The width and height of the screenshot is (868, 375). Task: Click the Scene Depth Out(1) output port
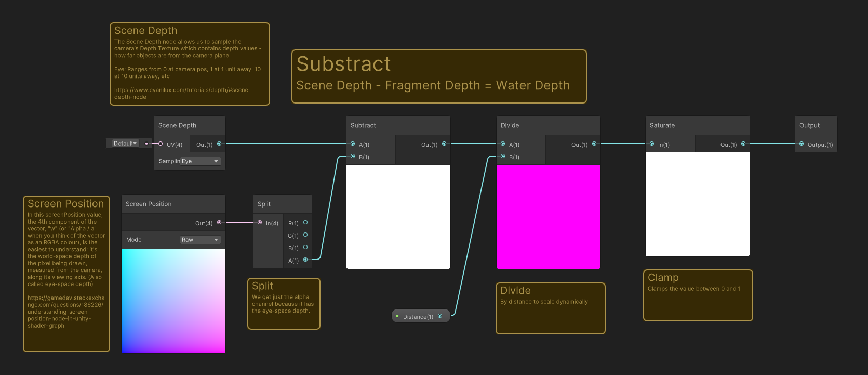[x=219, y=144]
